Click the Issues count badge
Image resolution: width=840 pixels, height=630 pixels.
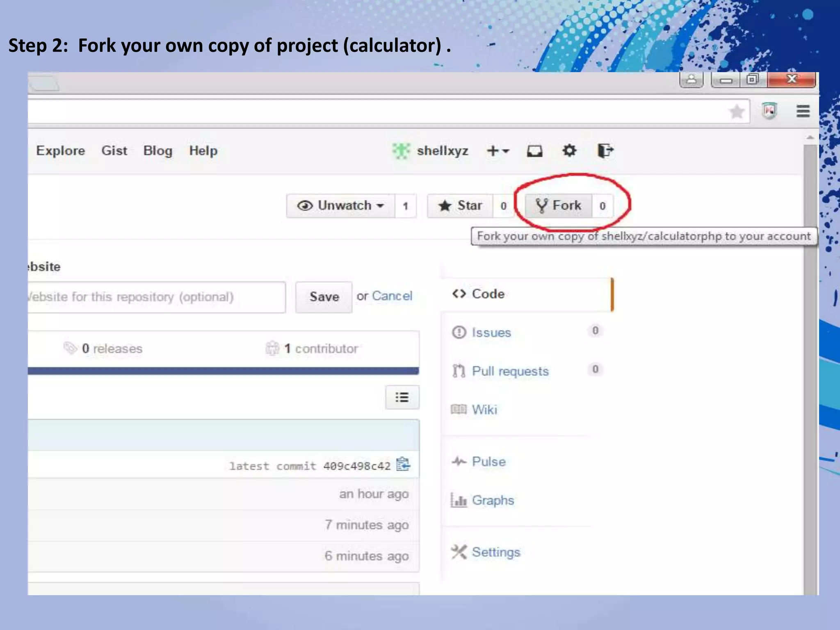tap(595, 331)
